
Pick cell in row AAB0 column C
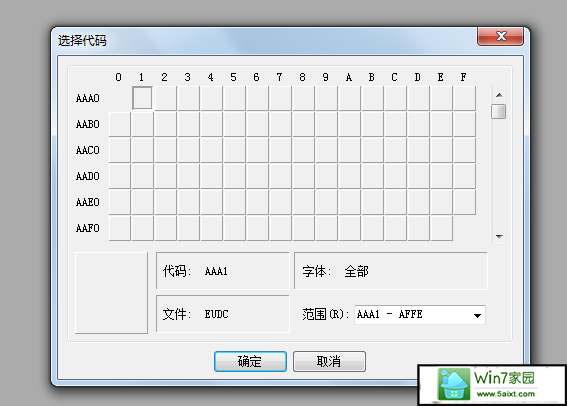[x=395, y=124]
